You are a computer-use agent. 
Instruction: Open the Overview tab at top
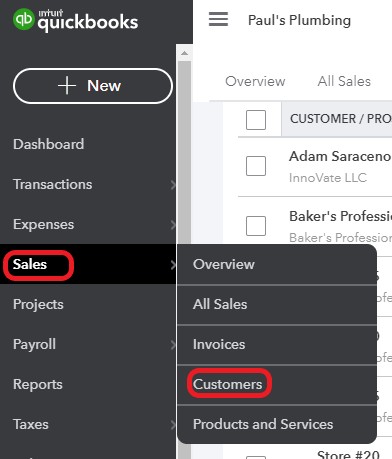click(x=255, y=81)
